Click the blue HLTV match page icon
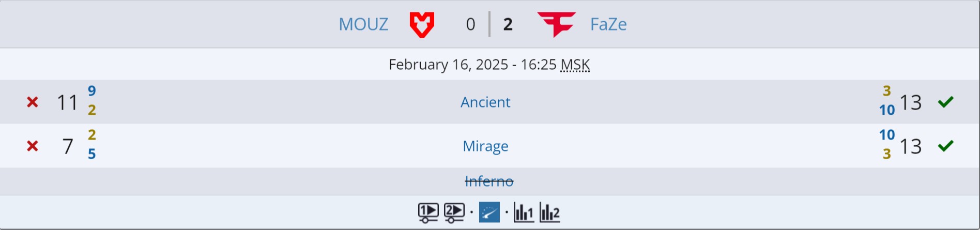980x230 pixels. point(489,212)
